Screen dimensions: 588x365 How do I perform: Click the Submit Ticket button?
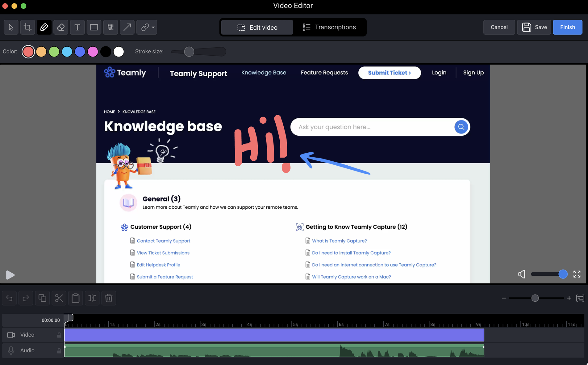[390, 73]
